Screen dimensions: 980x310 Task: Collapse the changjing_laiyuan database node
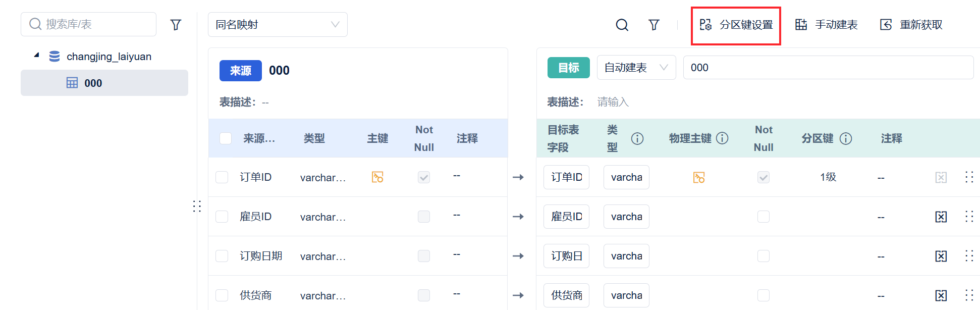coord(36,55)
